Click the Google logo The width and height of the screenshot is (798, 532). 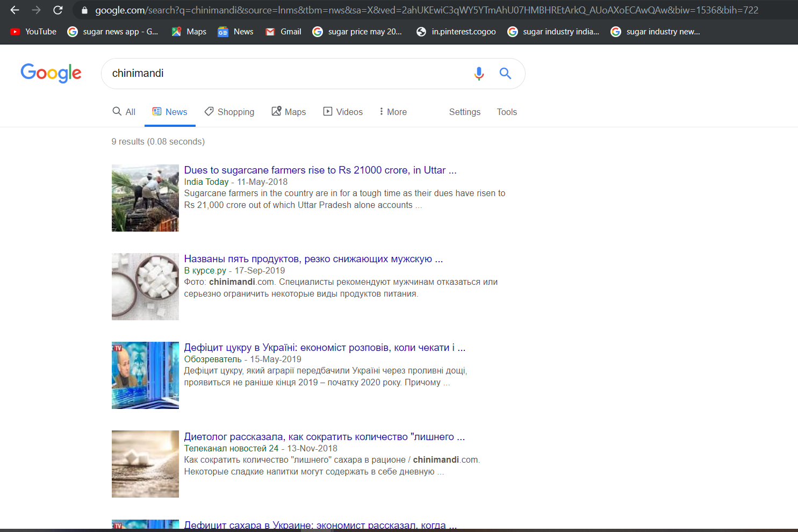click(x=51, y=73)
